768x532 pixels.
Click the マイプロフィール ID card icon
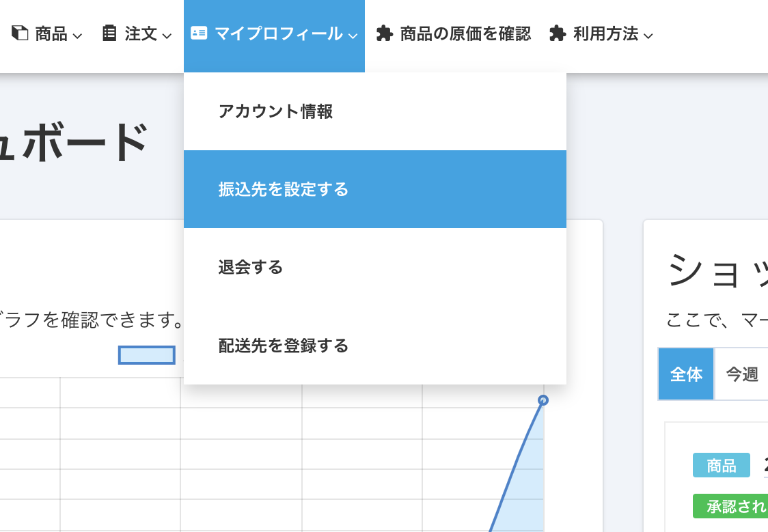[199, 33]
